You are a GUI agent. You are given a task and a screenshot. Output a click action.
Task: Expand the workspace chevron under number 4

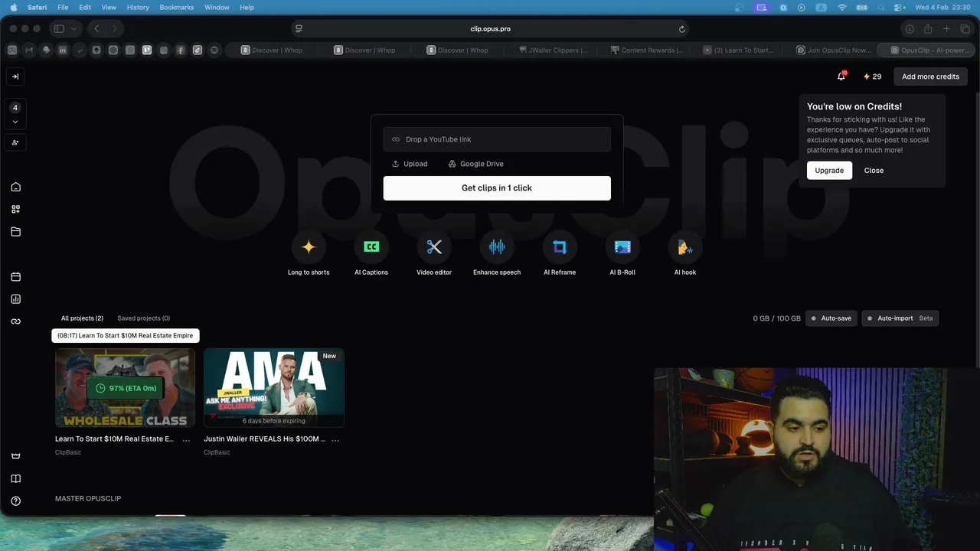coord(15,122)
